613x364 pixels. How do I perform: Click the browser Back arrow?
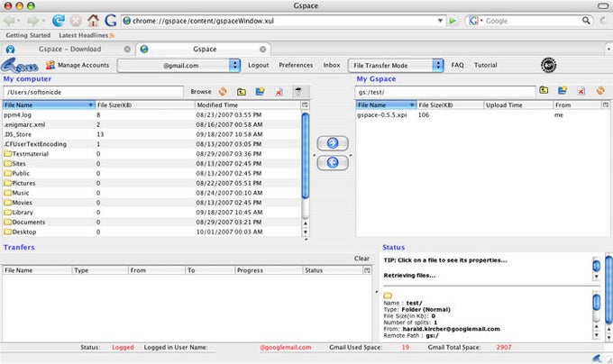coord(9,21)
